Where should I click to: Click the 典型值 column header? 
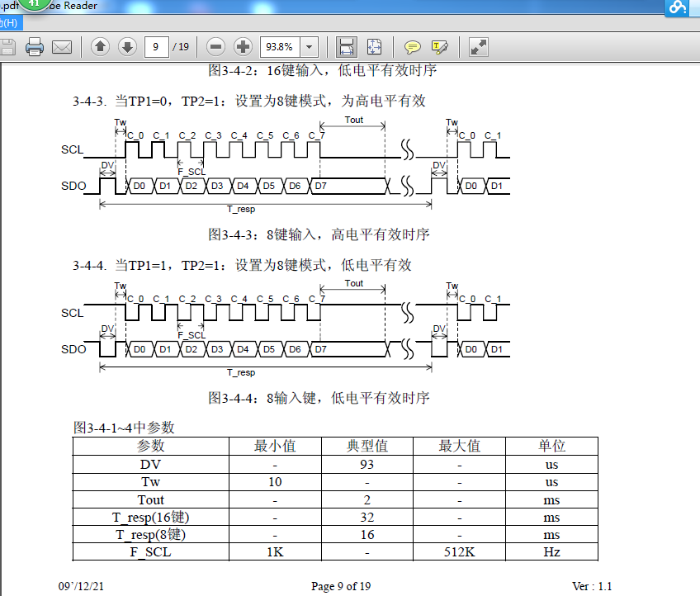coord(367,446)
